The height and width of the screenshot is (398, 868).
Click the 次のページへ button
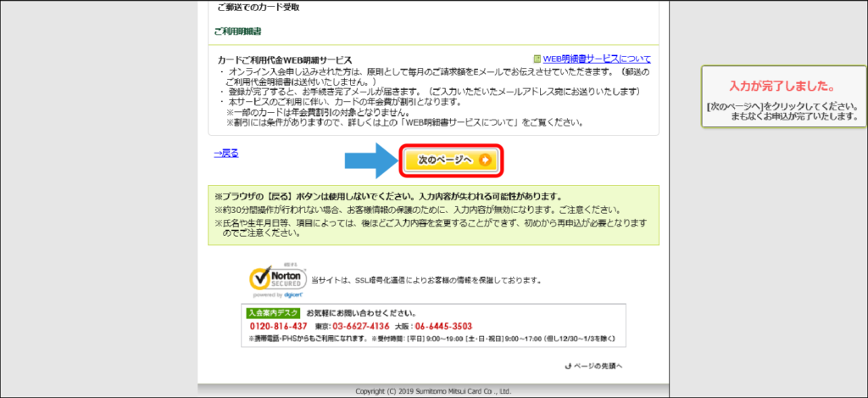pyautogui.click(x=451, y=160)
